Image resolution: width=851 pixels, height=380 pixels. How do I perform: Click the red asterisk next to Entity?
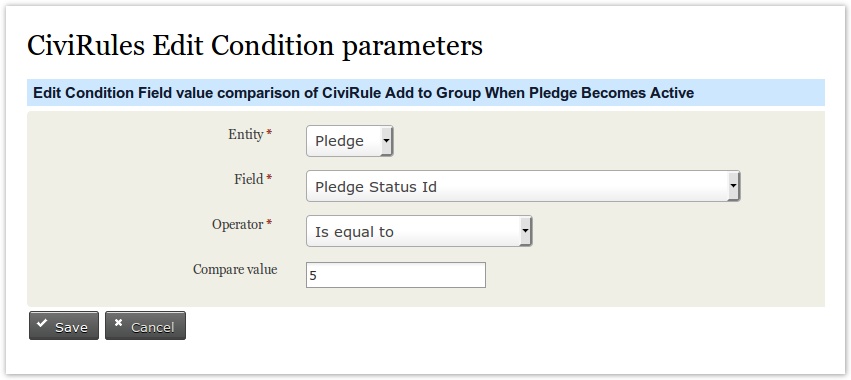269,134
